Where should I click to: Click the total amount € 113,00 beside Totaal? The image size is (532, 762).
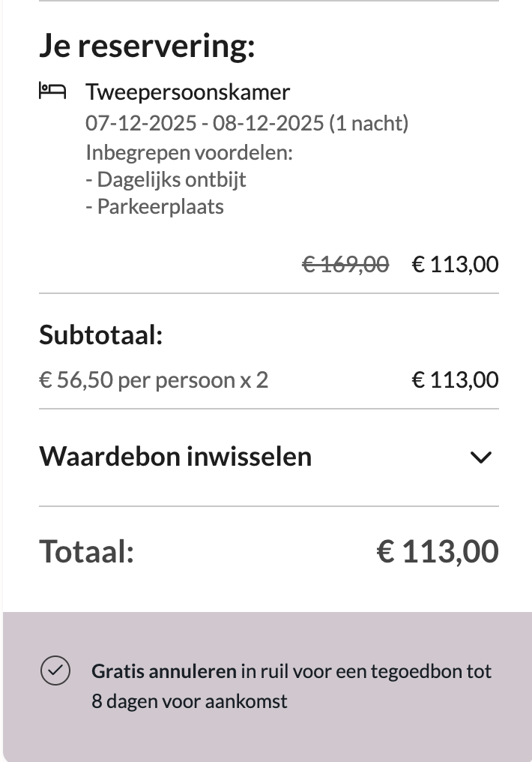[438, 551]
